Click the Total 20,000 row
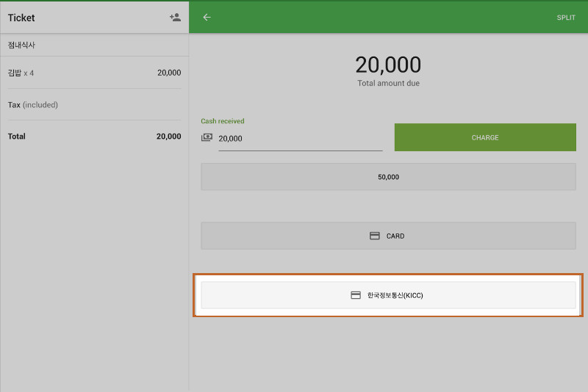This screenshot has width=588, height=392. click(95, 137)
